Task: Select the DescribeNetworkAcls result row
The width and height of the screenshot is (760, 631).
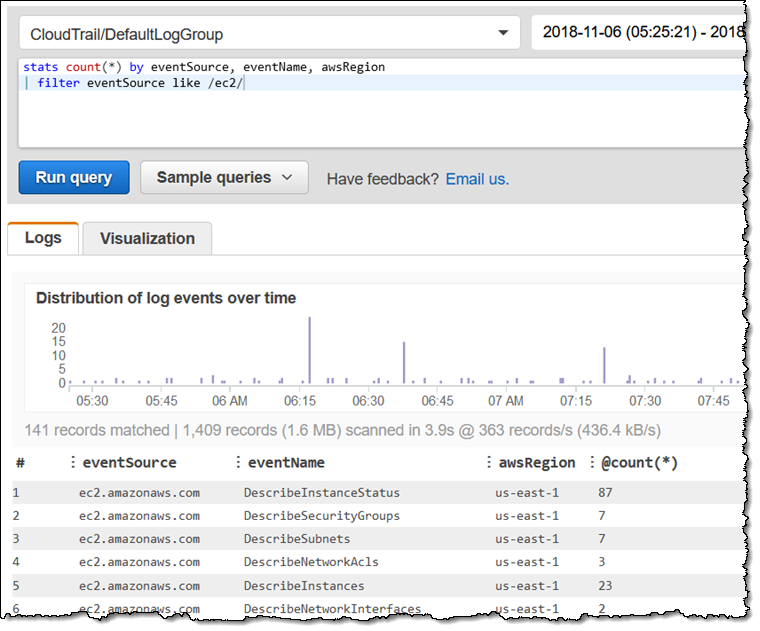Action: pyautogui.click(x=378, y=562)
